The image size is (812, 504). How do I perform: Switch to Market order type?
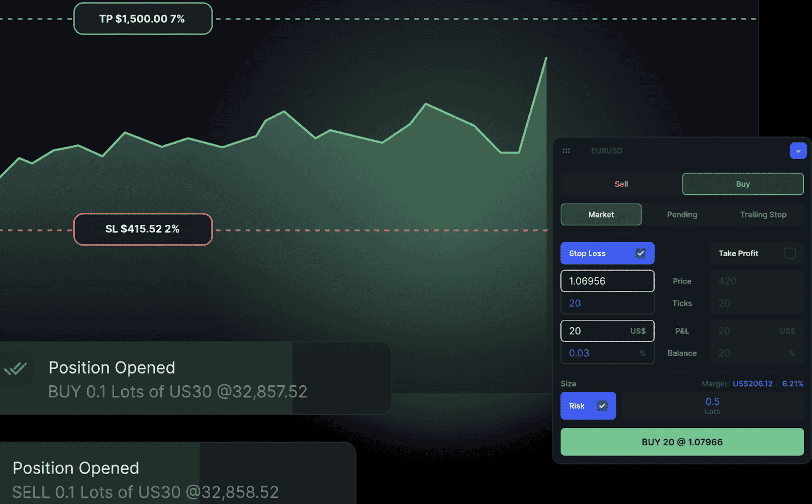tap(601, 215)
